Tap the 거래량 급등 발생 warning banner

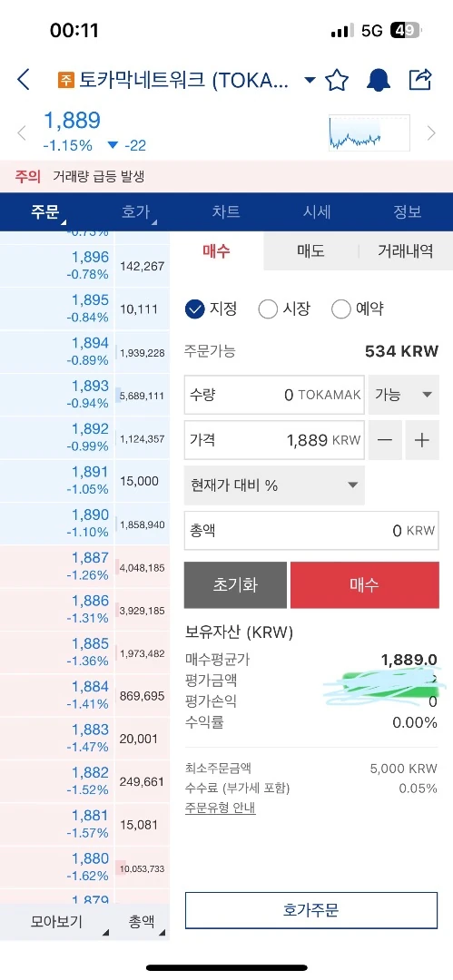point(227,177)
